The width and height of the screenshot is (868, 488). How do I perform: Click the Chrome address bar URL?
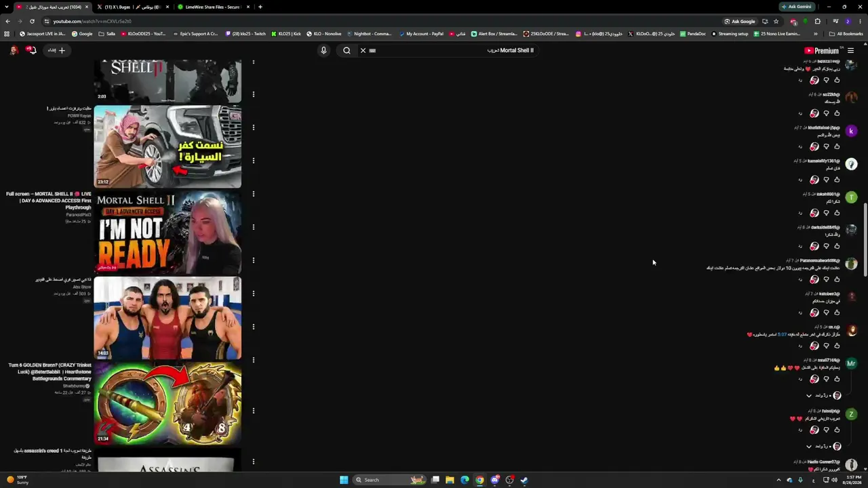92,21
